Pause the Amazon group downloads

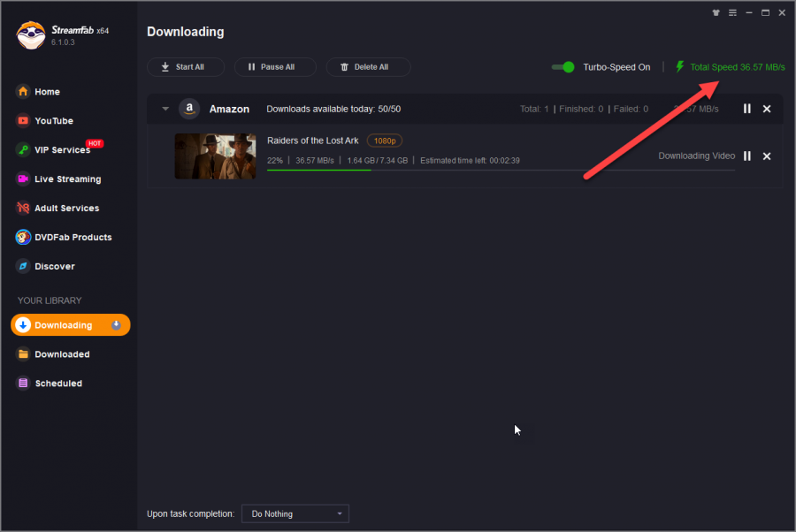(746, 109)
